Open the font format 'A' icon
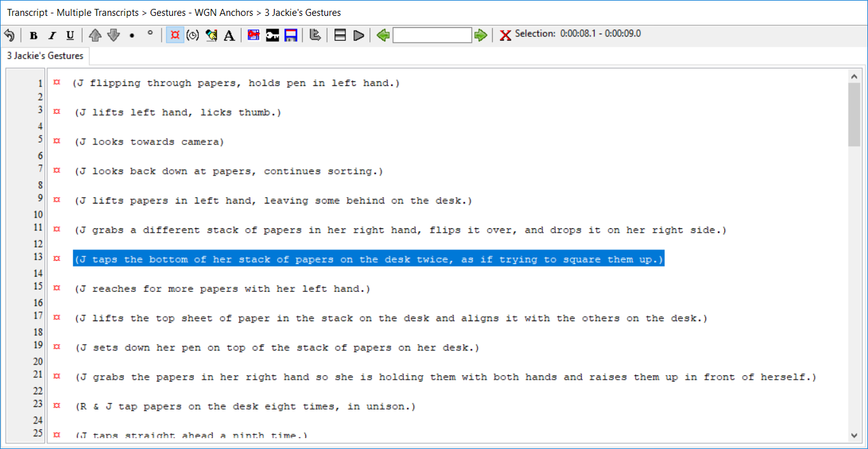The image size is (868, 449). point(230,36)
